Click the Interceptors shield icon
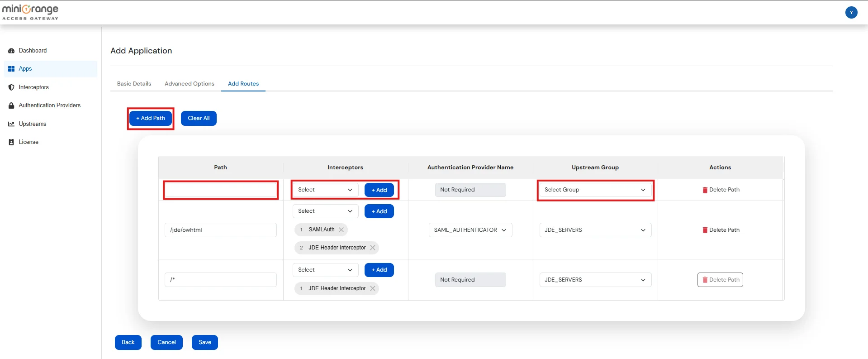The image size is (868, 359). point(11,87)
